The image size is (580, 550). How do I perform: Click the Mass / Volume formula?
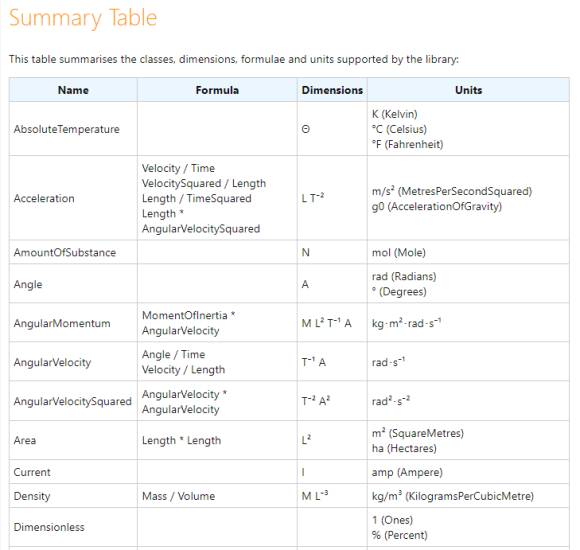(178, 496)
